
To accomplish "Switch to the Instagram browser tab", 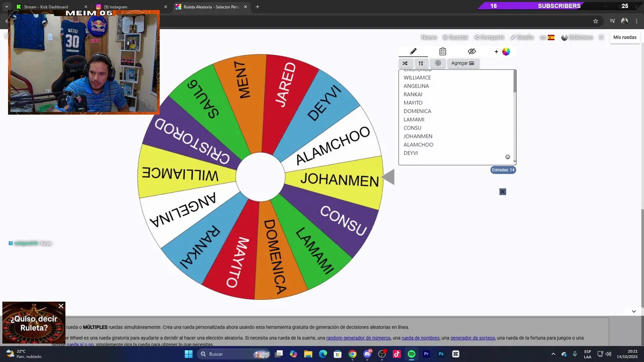I will [x=130, y=7].
